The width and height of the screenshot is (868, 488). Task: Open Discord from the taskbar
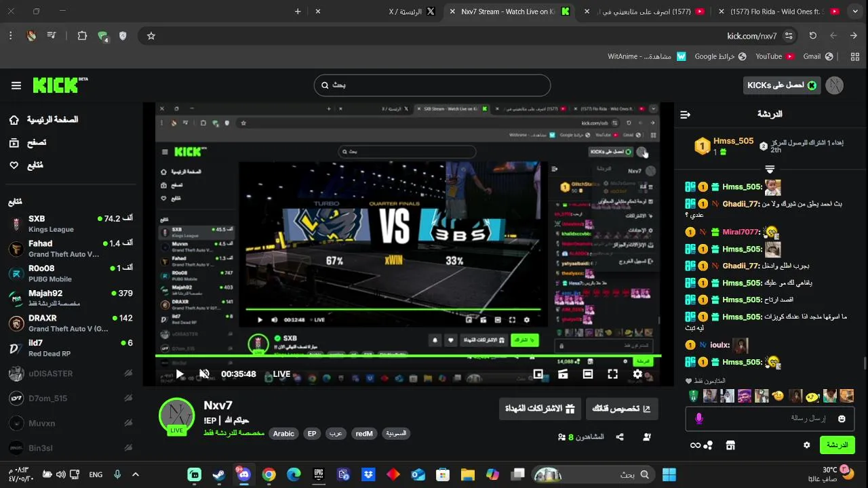tap(244, 474)
